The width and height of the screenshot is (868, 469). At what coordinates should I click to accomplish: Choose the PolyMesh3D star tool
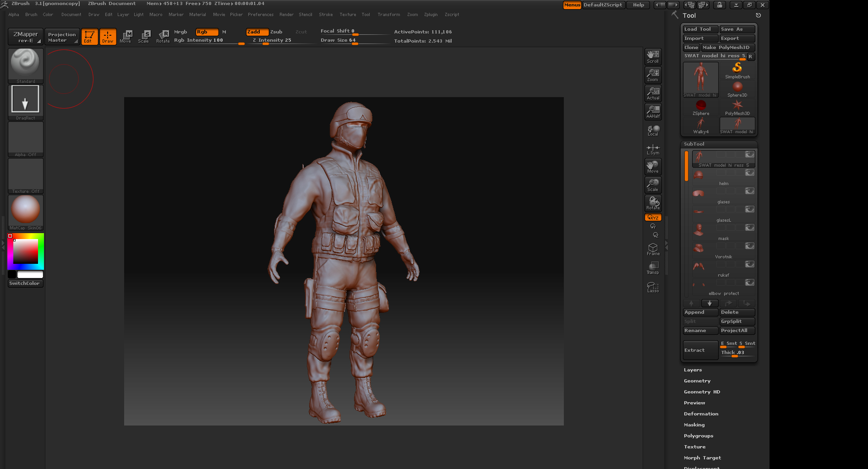click(737, 107)
